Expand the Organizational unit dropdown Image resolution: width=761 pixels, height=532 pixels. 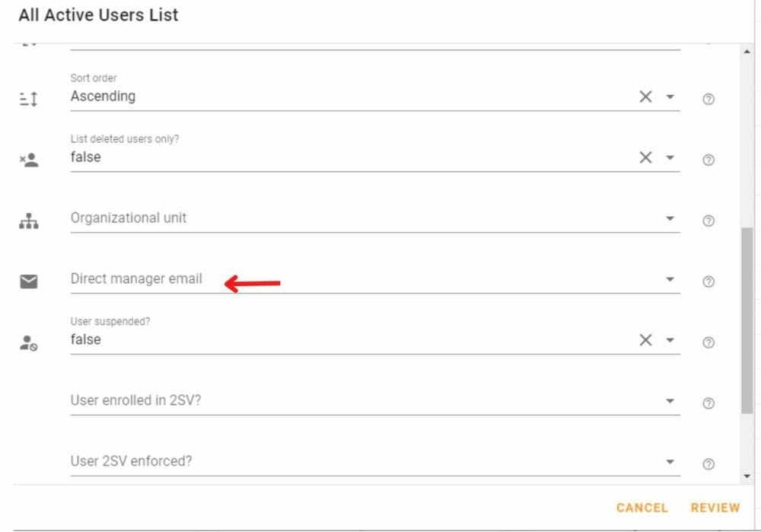[x=670, y=218]
